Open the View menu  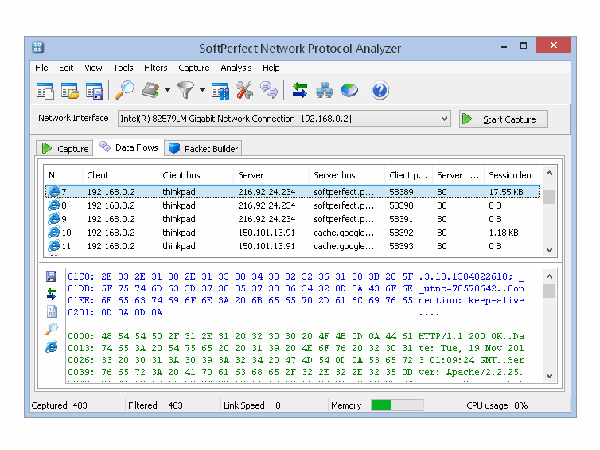pyautogui.click(x=93, y=68)
